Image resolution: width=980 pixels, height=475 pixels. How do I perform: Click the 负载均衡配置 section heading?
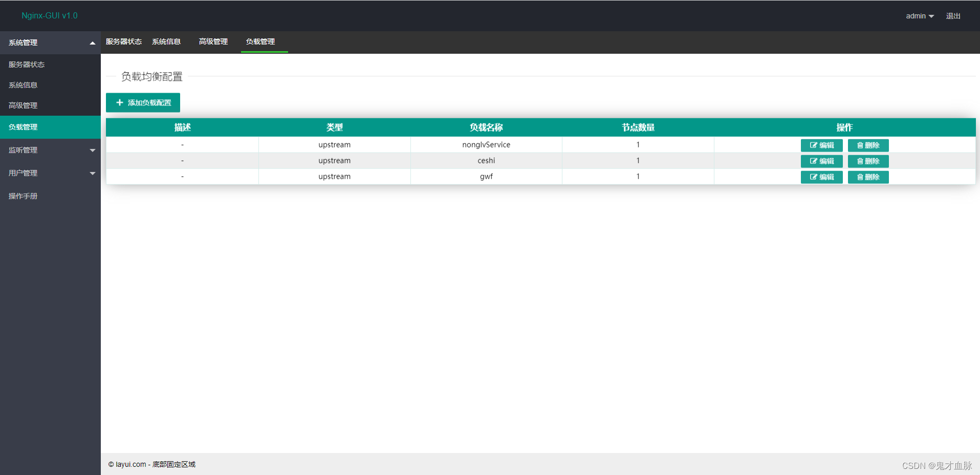(151, 77)
